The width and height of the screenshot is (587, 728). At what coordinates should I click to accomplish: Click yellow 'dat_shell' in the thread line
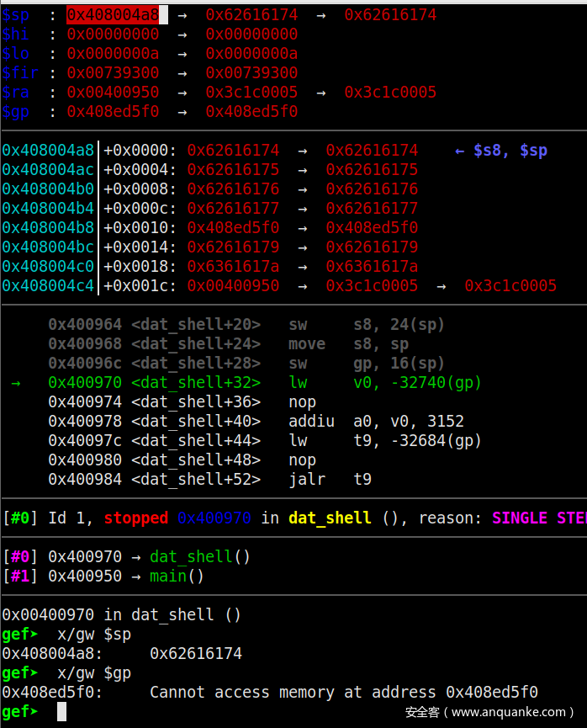coord(330,518)
